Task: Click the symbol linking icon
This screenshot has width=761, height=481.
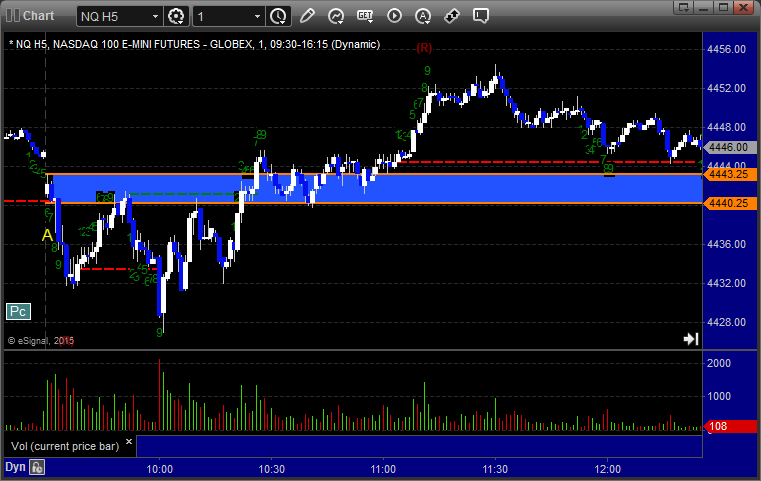Action: pos(452,16)
